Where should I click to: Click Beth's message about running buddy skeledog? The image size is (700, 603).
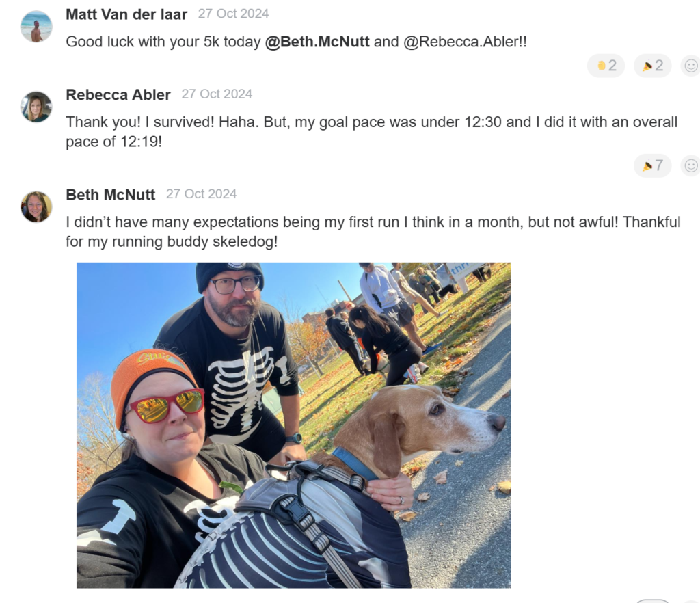tap(373, 232)
